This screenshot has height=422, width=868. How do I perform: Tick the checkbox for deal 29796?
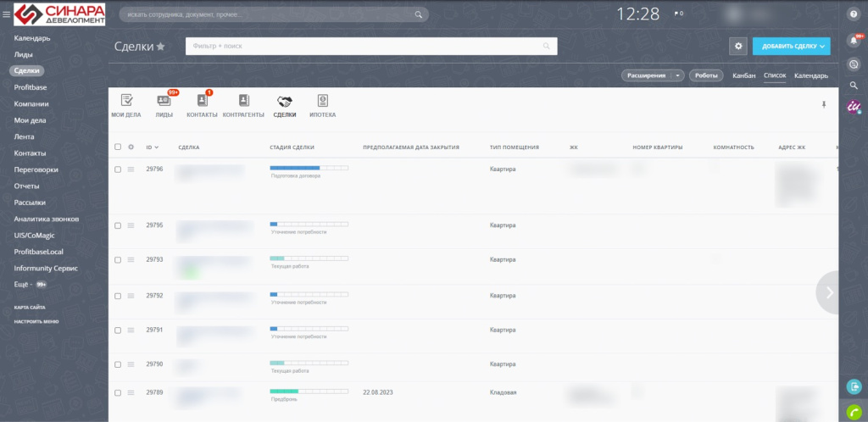coord(117,169)
